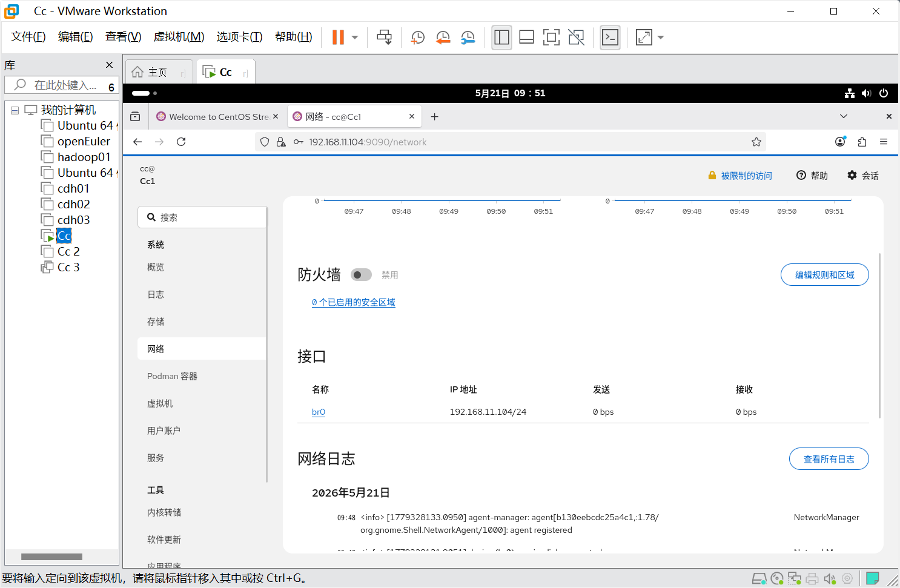
Task: Open 概览 in the Cockpit sidebar
Action: (156, 267)
